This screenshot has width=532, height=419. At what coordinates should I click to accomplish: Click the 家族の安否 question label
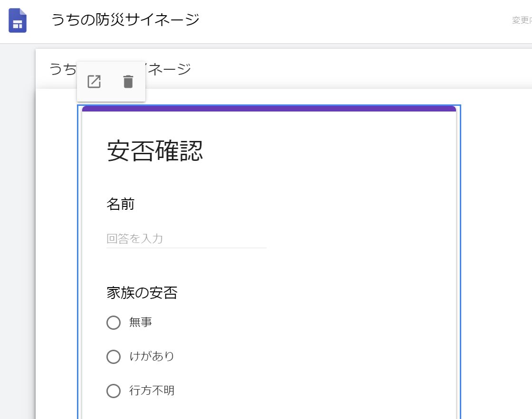pos(142,293)
